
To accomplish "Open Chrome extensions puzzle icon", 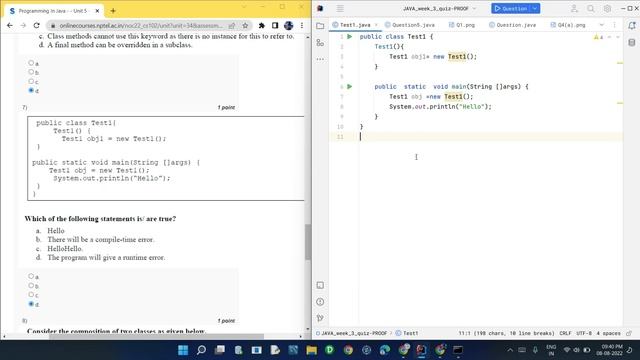I will click(x=262, y=26).
